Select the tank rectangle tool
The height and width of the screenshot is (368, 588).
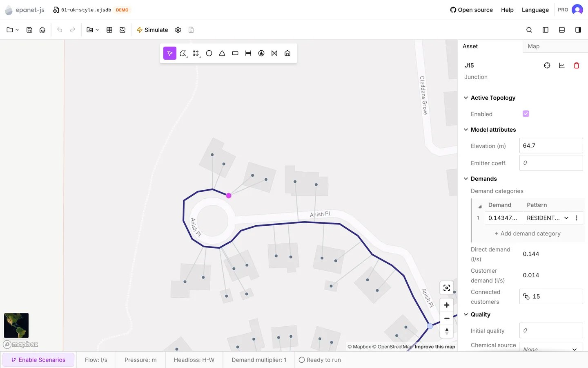(x=235, y=53)
